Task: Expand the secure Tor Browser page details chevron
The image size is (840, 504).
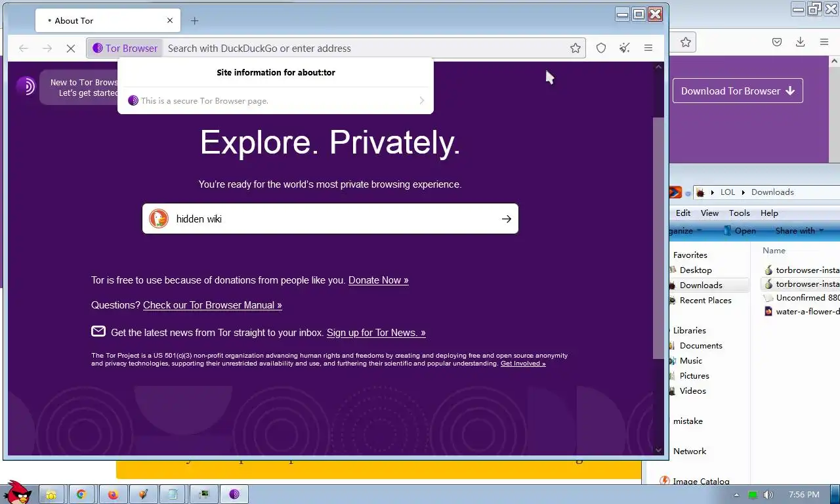Action: tap(421, 100)
